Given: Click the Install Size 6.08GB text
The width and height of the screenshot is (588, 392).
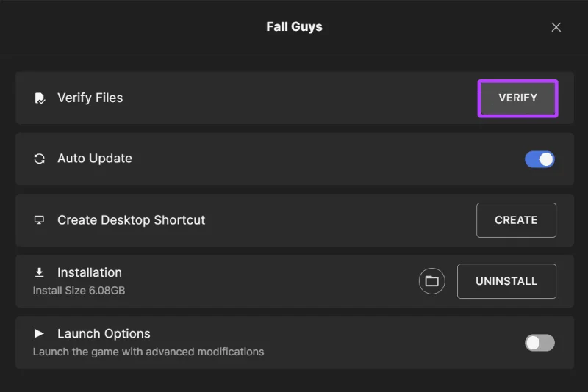Looking at the screenshot, I should pos(79,291).
